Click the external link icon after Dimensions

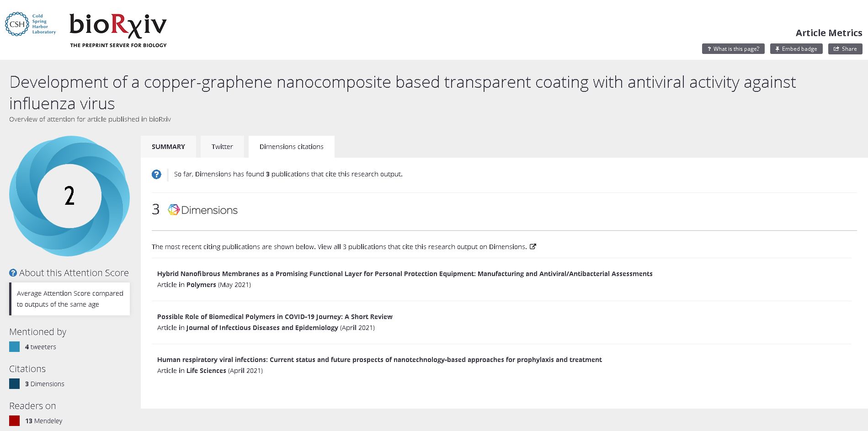pyautogui.click(x=533, y=246)
